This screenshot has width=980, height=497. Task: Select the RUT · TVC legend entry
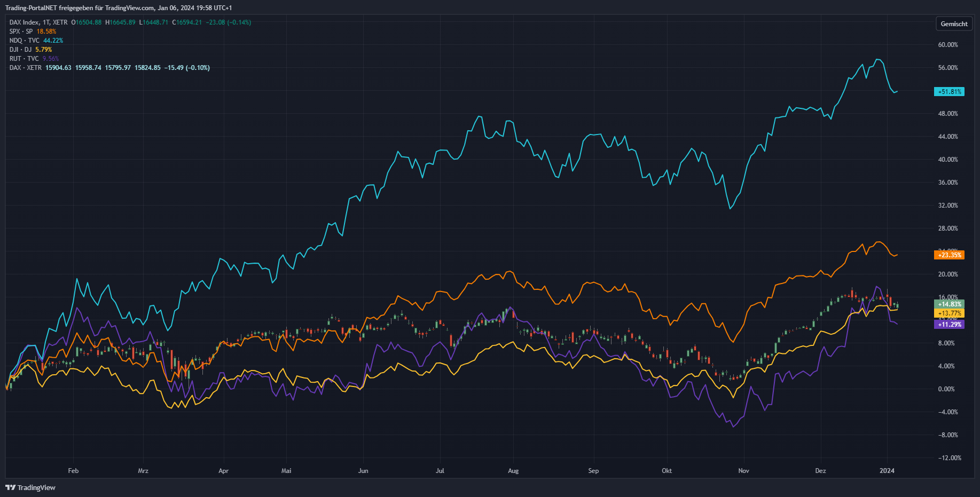(x=24, y=59)
